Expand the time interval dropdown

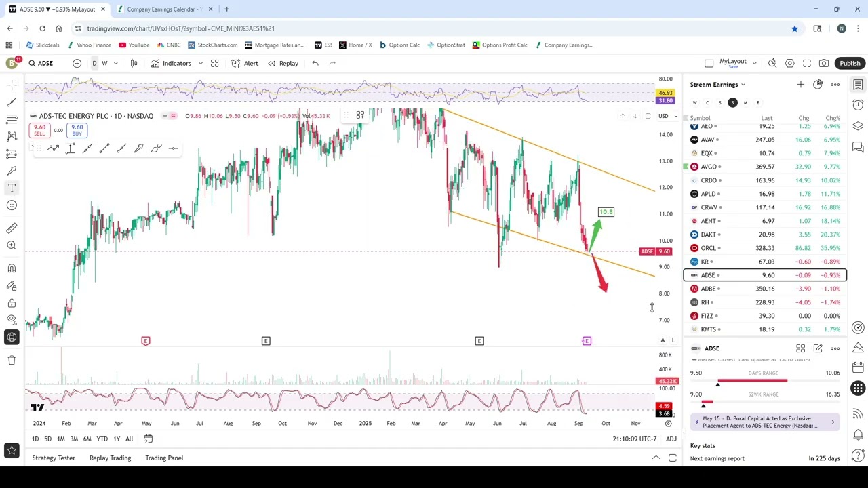[115, 63]
